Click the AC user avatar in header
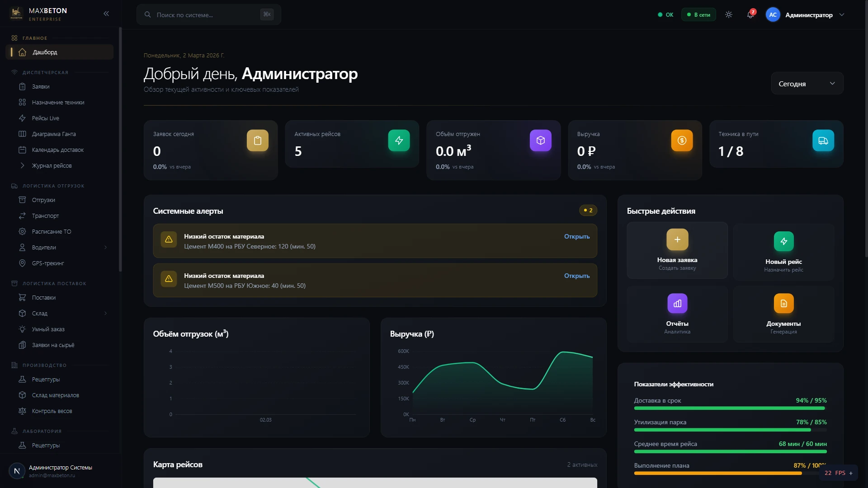The image size is (868, 488). pyautogui.click(x=773, y=14)
